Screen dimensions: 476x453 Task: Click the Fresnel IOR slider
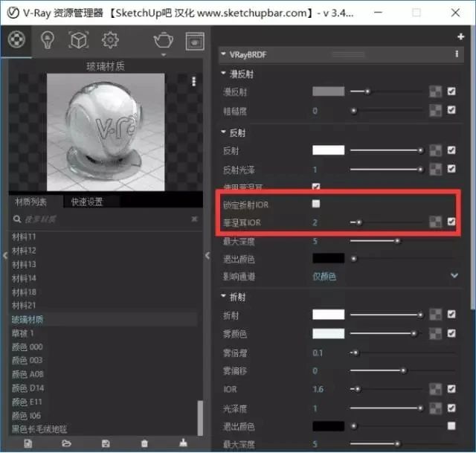(386, 222)
